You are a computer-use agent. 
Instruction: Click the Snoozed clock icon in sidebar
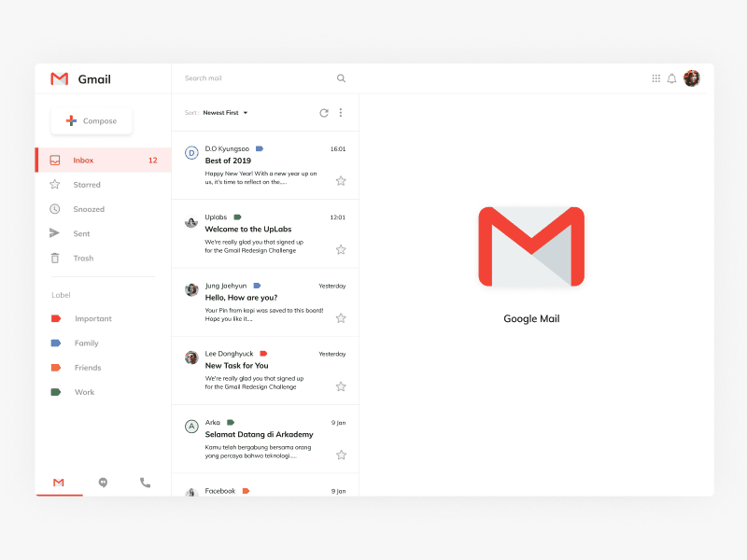[x=56, y=208]
